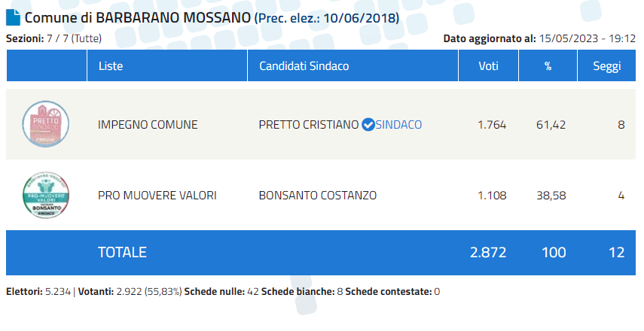This screenshot has height=331, width=644.
Task: Click candidate name BONSANTO COSTANZO
Action: (318, 196)
